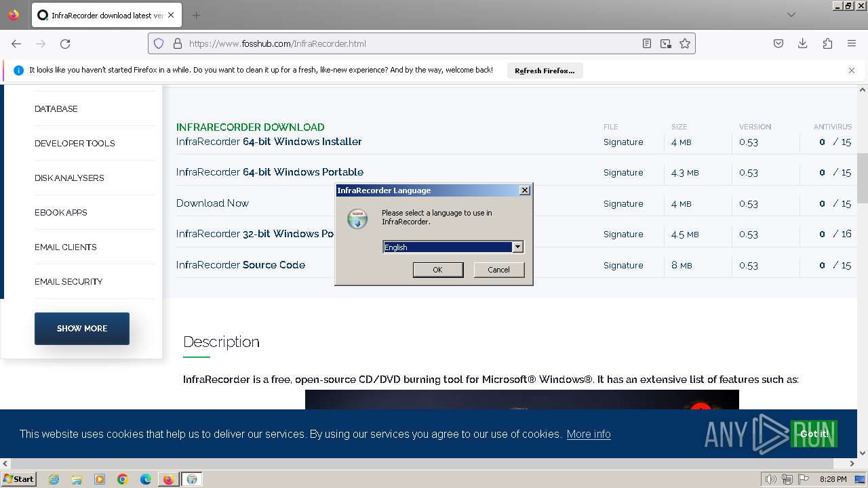Download InfraRecorder Source Code
This screenshot has height=488, width=868.
pyautogui.click(x=241, y=265)
